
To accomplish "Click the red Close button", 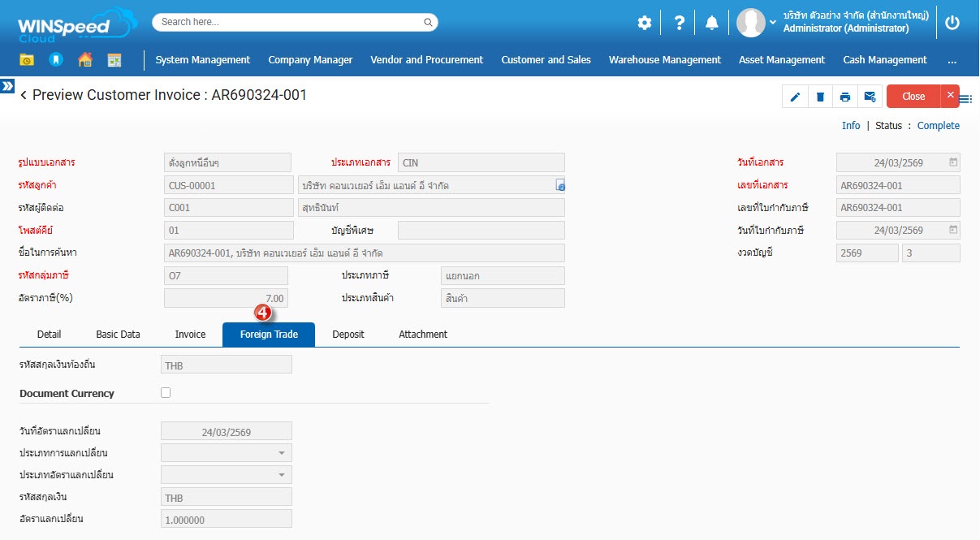I will coord(913,97).
